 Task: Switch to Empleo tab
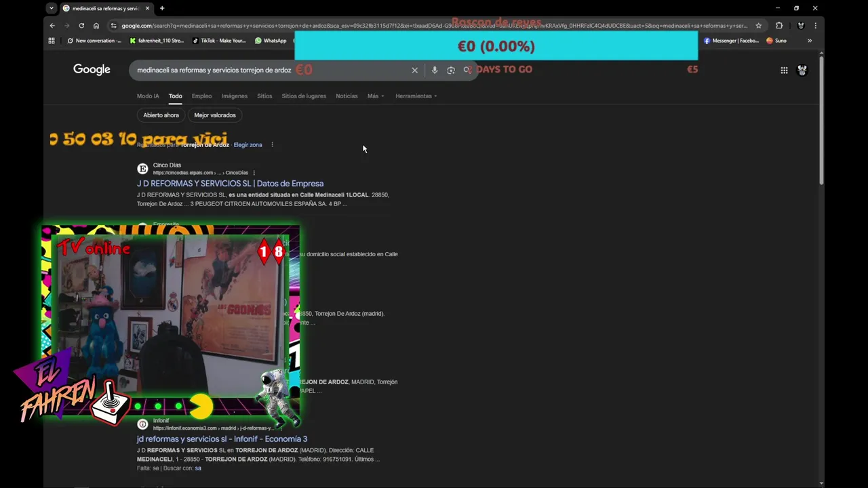point(201,96)
